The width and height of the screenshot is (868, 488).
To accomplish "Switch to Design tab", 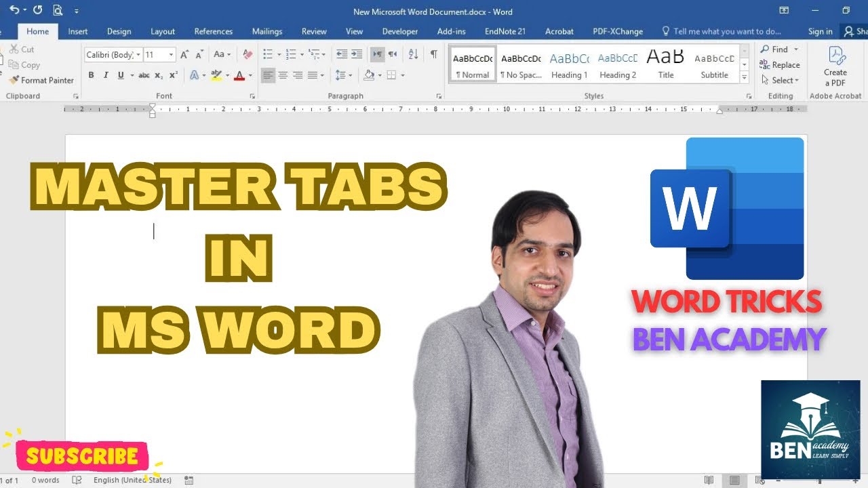I will click(119, 31).
